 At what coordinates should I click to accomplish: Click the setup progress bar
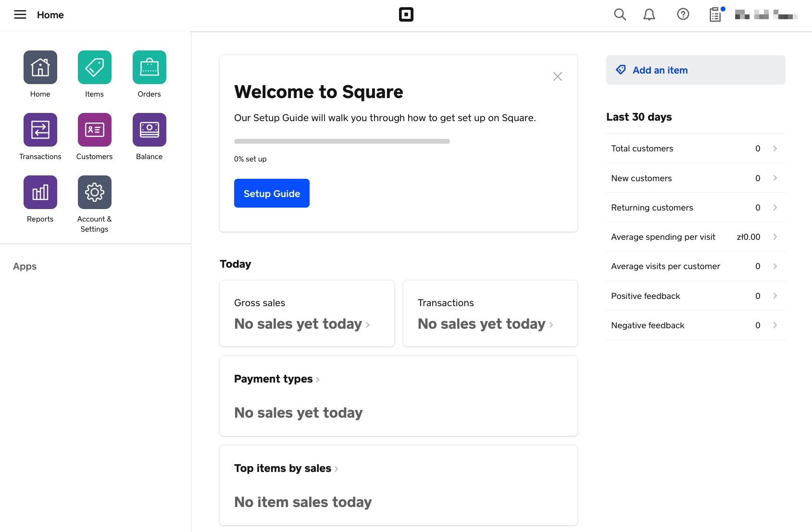(x=342, y=141)
